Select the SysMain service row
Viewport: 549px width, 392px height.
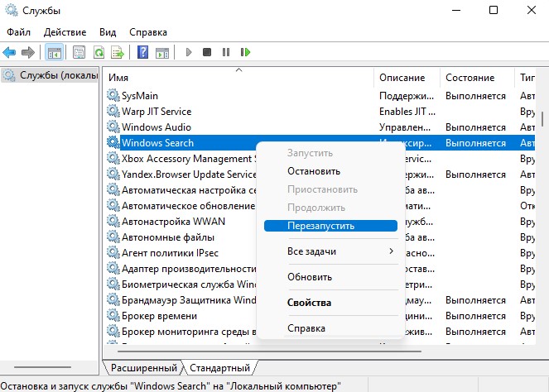tap(320, 95)
